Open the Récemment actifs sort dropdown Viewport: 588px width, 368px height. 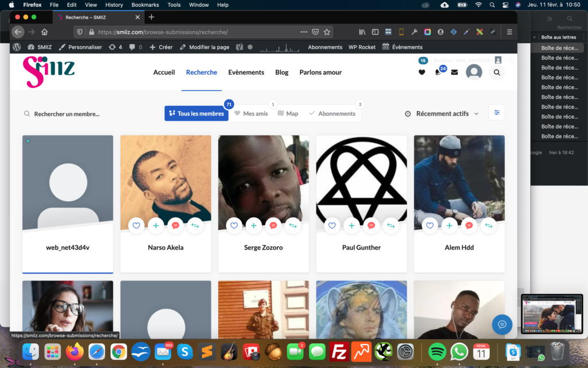[x=442, y=113]
